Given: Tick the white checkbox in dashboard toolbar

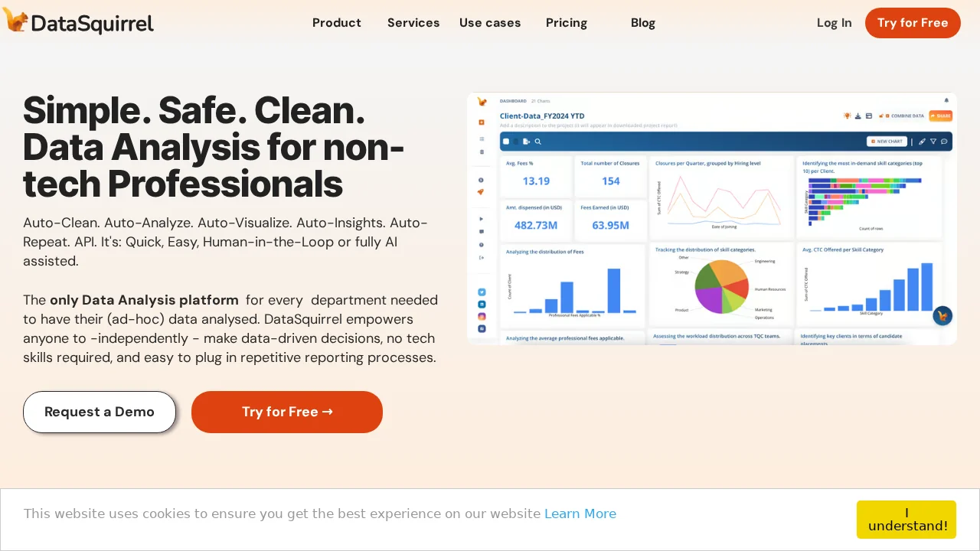Looking at the screenshot, I should 506,142.
